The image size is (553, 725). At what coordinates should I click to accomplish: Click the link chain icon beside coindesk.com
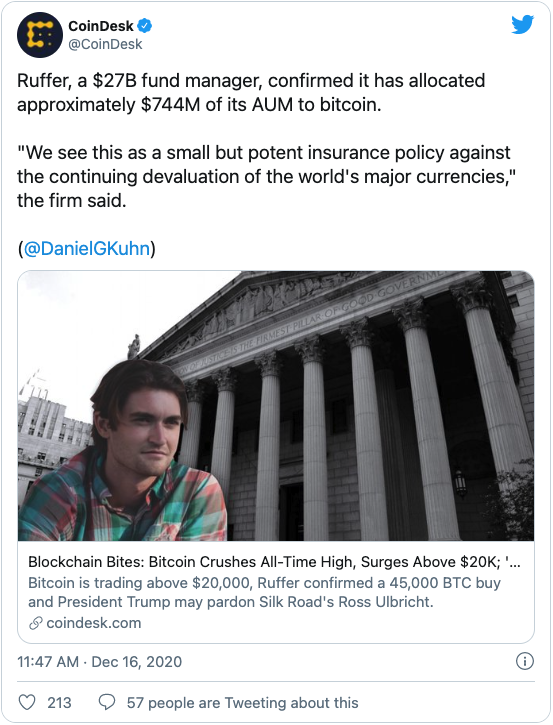click(36, 623)
